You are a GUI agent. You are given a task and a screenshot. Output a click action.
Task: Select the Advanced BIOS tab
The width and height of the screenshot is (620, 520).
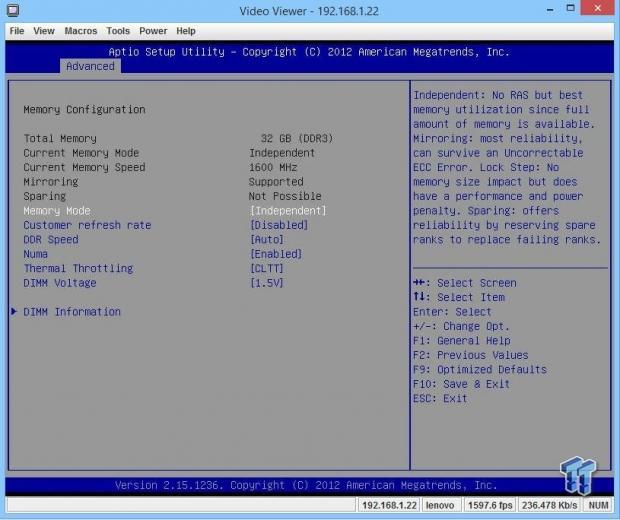tap(90, 66)
